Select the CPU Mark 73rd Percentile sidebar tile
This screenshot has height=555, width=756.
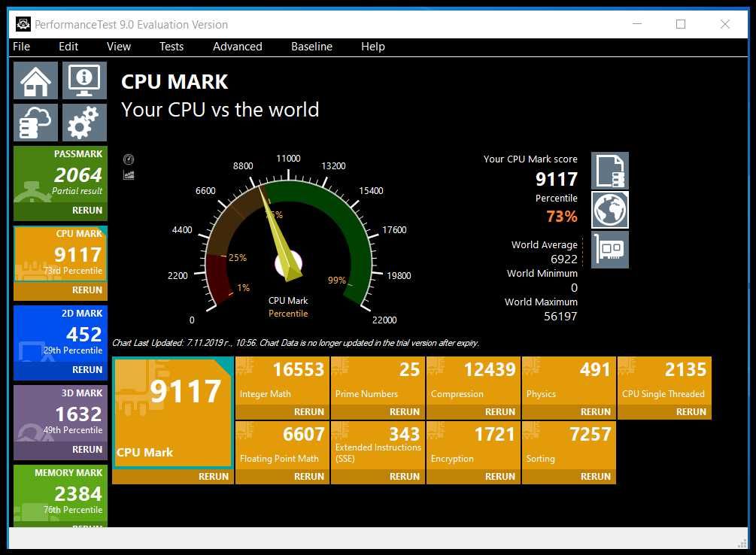60,254
